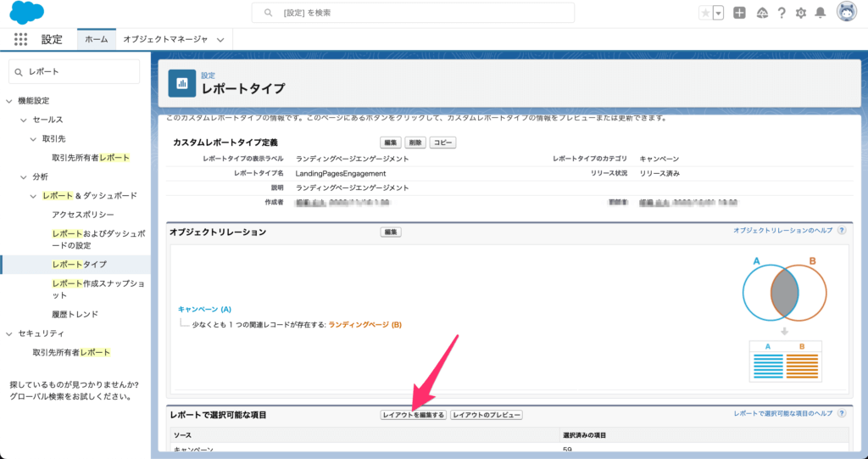The image size is (868, 459).
Task: Click the レポートタイプ page header icon
Action: point(182,83)
